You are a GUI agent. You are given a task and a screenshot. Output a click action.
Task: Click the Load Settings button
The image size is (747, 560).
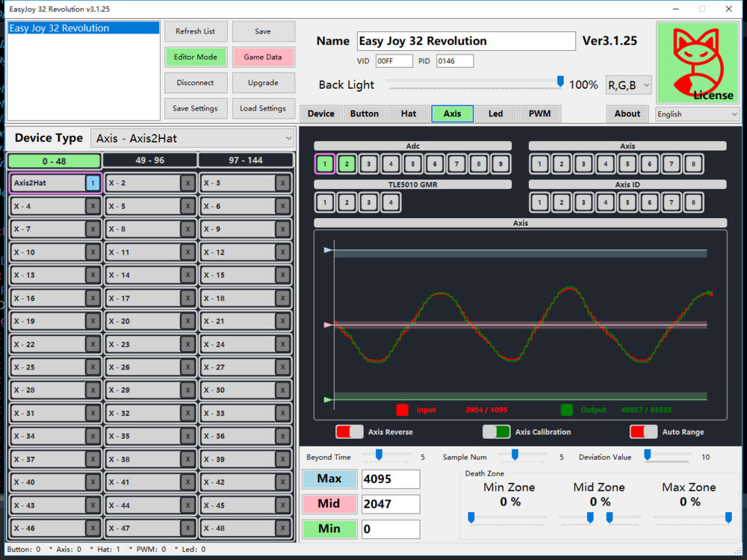[x=263, y=108]
